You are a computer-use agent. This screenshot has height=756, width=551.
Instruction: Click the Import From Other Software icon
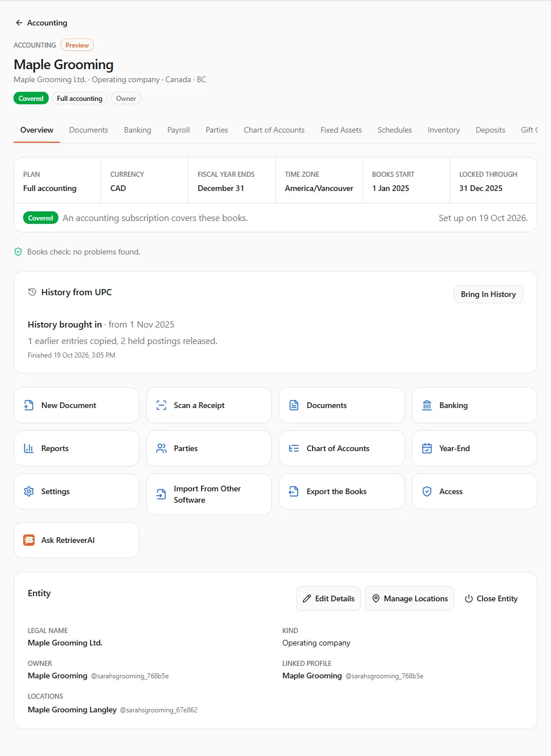tap(161, 494)
